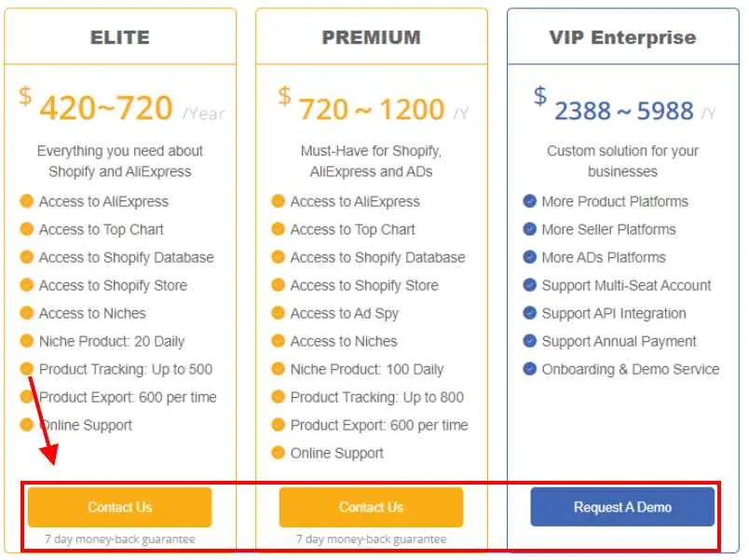Open the 7 day money-back guarantee under Premium

371,539
